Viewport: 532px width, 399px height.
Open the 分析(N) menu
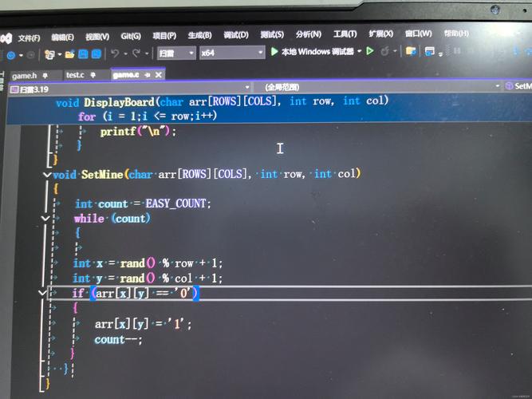(309, 34)
